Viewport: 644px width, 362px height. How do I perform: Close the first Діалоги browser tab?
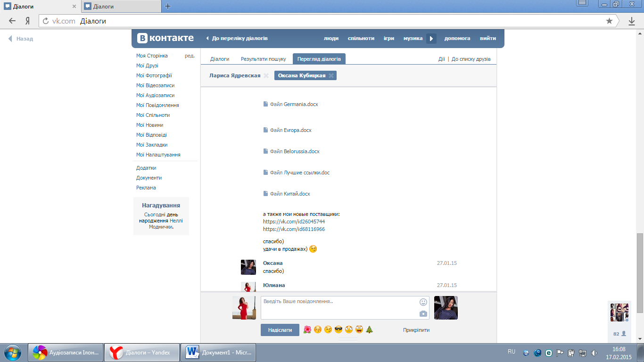click(x=74, y=7)
